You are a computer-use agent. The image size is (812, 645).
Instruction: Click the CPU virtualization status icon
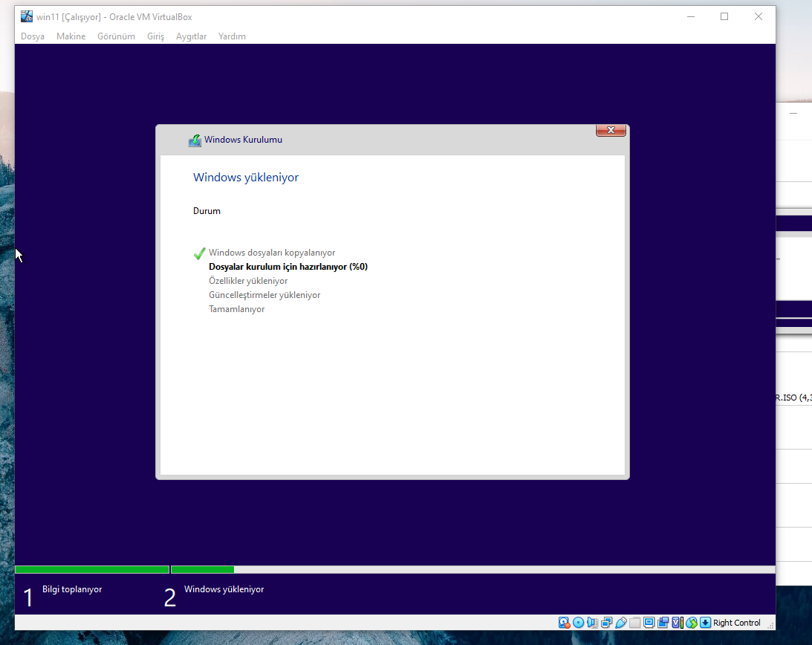677,623
